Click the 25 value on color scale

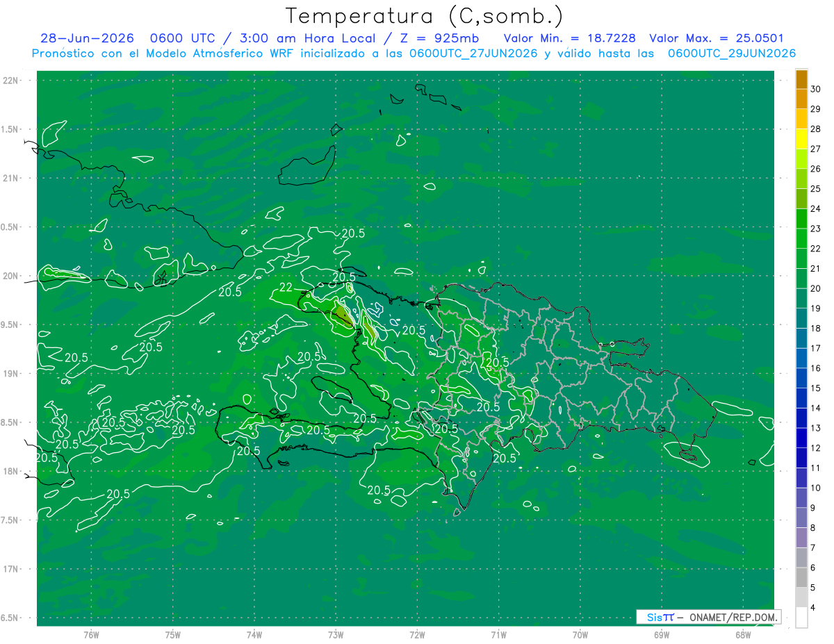click(x=815, y=188)
